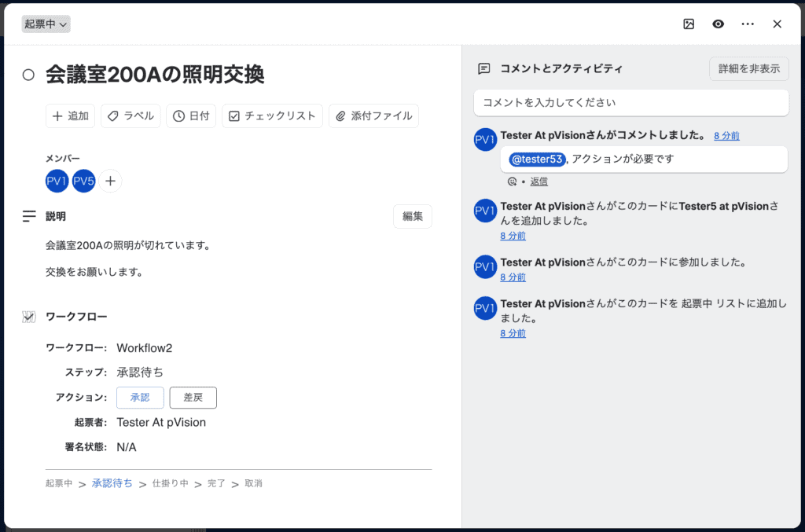Set a date with 日付 button
805x532 pixels.
coord(191,116)
